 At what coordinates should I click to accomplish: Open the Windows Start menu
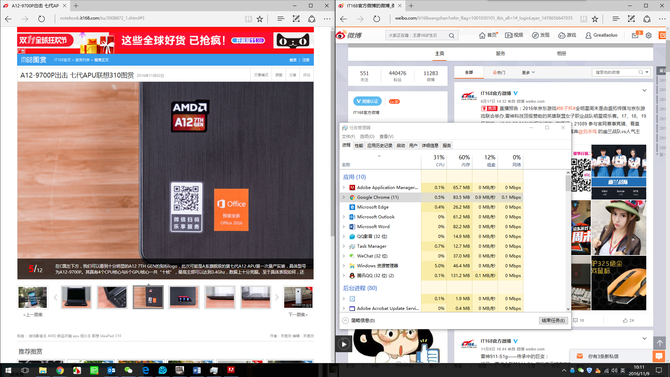[x=8, y=370]
